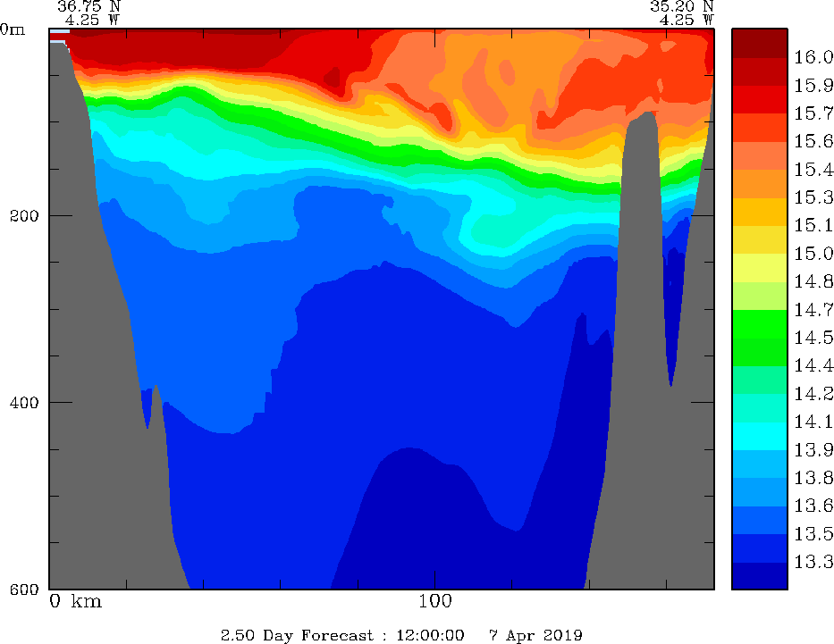Select the 13.6 legend value
The image size is (834, 644).
coord(813,506)
